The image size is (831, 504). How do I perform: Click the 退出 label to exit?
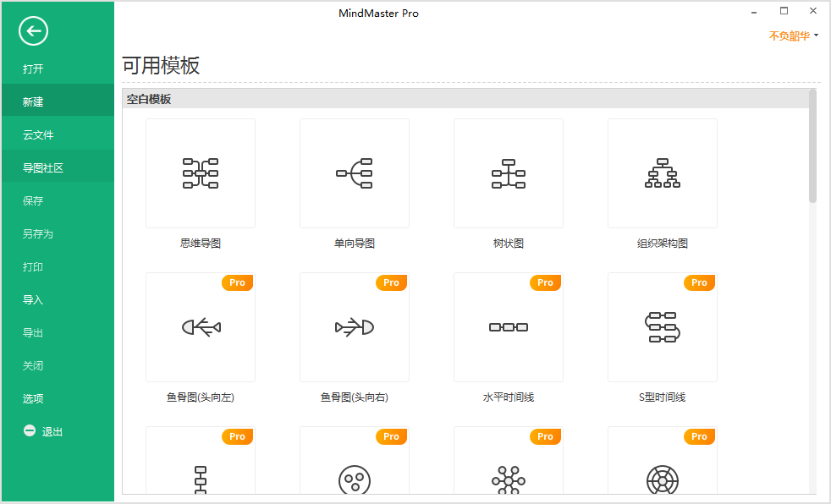(52, 431)
